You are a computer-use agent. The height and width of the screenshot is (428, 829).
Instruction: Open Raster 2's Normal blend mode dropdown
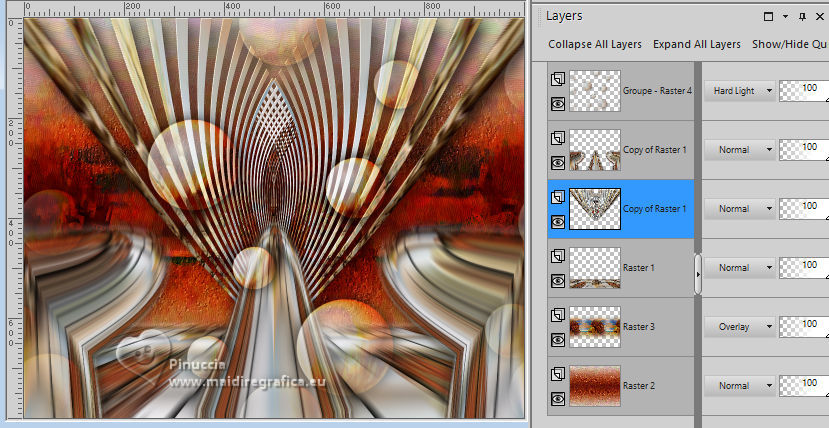[x=740, y=386]
